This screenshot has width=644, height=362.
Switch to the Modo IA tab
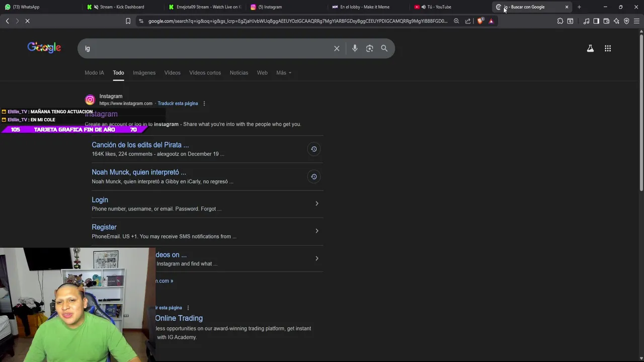coord(94,73)
